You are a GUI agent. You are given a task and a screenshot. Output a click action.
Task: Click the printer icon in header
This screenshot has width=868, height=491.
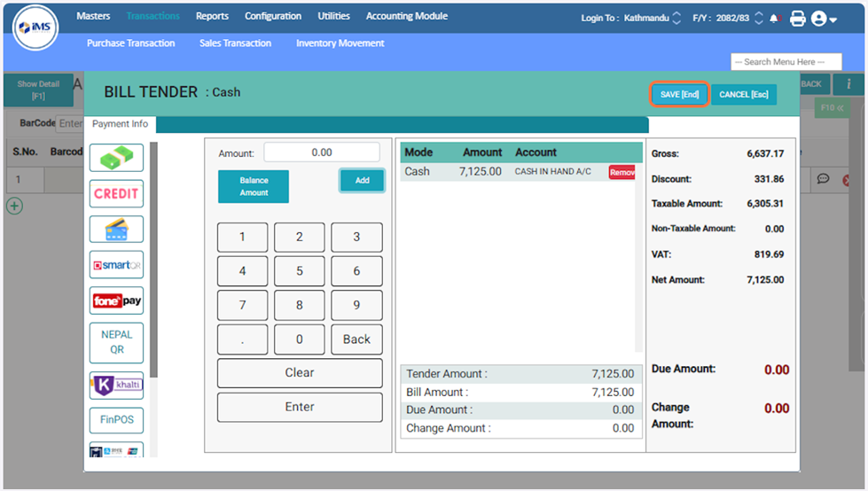click(797, 18)
